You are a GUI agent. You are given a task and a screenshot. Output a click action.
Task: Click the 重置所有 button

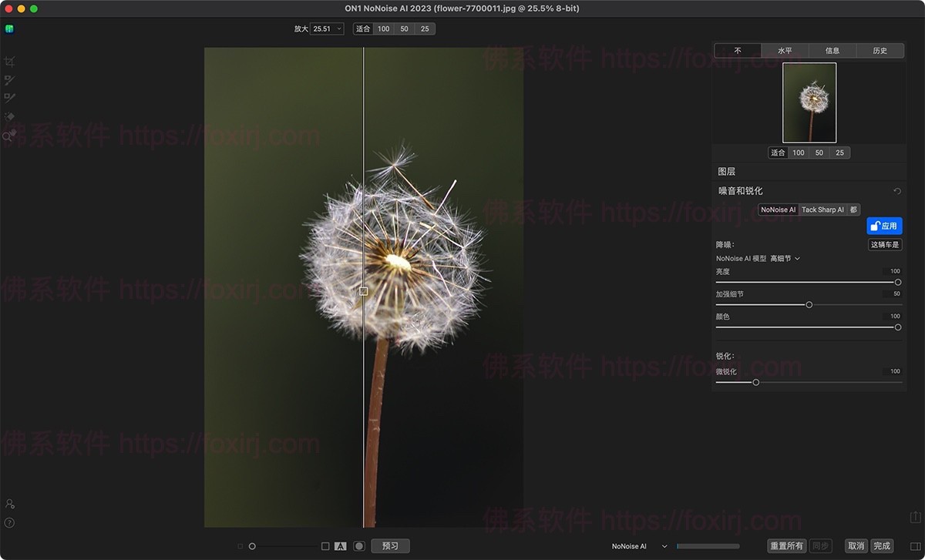pyautogui.click(x=787, y=546)
